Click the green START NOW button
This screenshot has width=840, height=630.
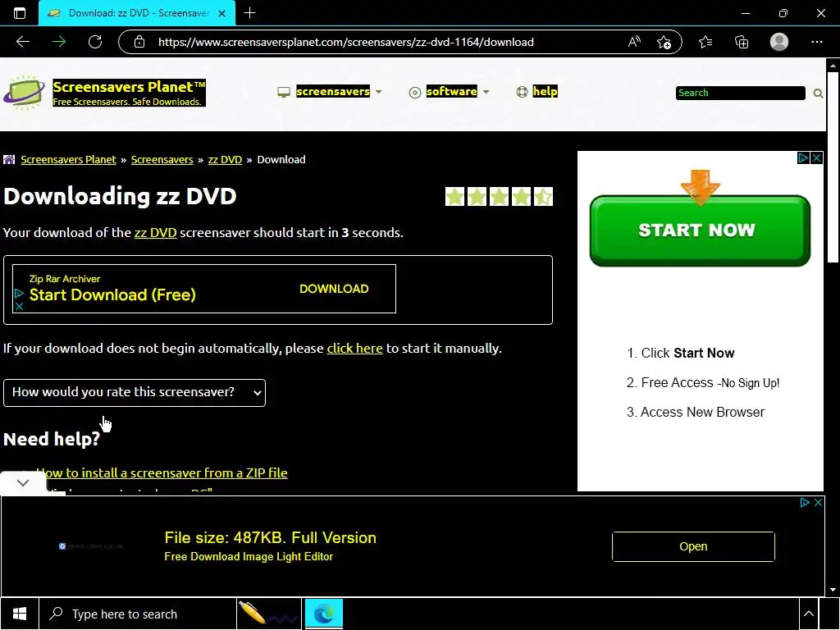click(700, 231)
